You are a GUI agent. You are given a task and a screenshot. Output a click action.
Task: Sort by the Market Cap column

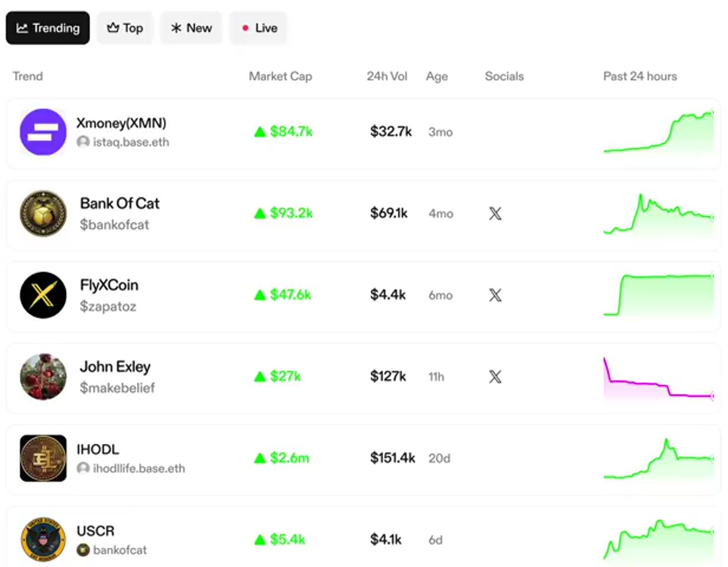280,76
